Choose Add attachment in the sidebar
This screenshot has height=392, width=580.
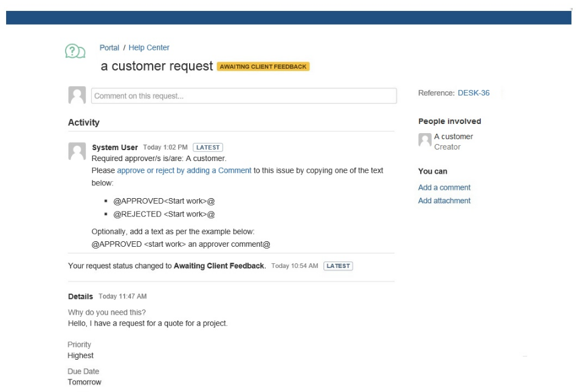(444, 201)
